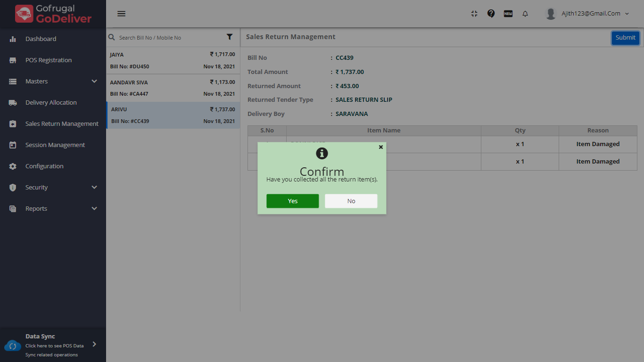Open the account dropdown arrow
Screen dimensions: 644x362
pos(627,14)
